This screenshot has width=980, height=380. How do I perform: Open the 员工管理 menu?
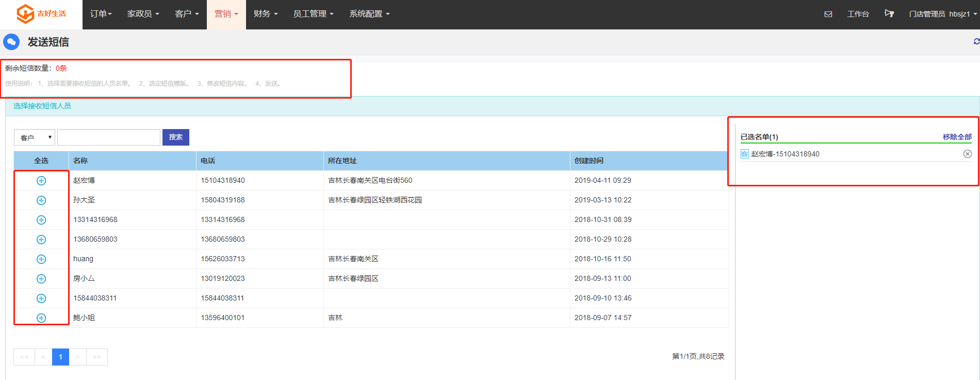point(313,14)
